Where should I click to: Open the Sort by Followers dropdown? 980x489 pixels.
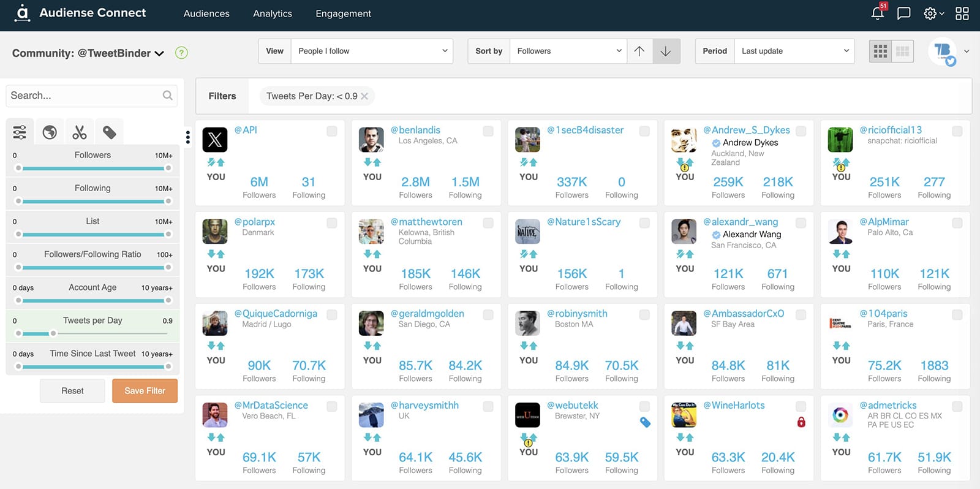pyautogui.click(x=568, y=51)
